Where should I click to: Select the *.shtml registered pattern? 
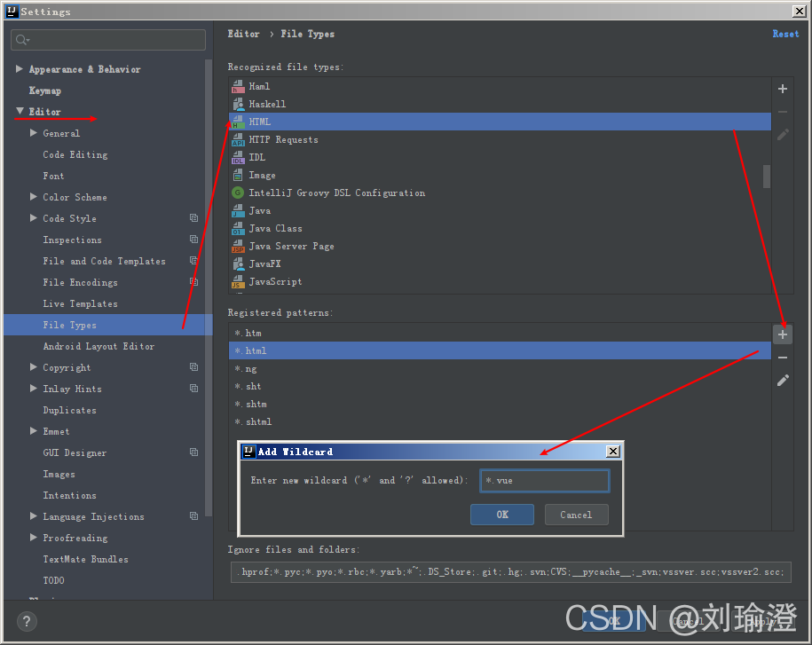point(500,422)
